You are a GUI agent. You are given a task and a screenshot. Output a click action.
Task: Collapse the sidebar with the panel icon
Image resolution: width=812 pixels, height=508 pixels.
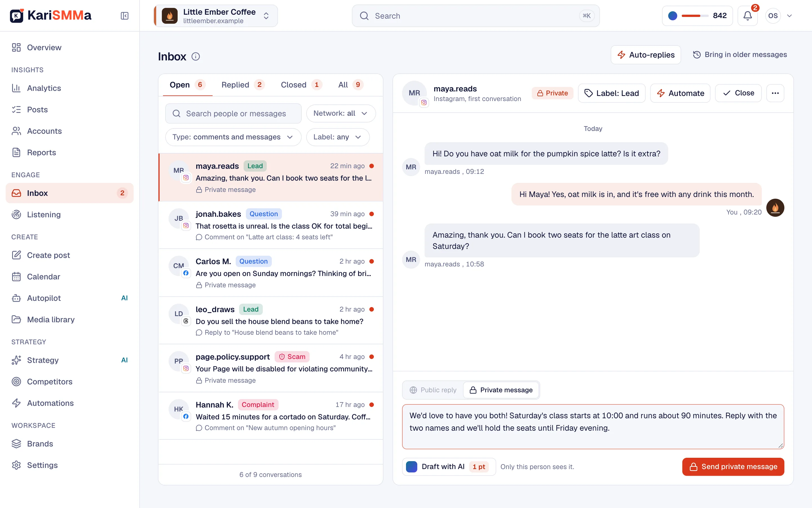point(125,16)
